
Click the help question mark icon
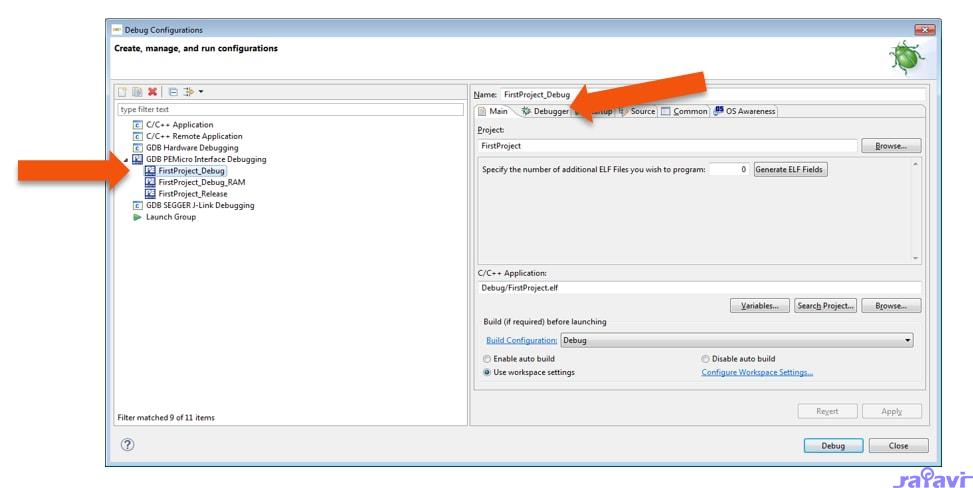click(x=128, y=445)
